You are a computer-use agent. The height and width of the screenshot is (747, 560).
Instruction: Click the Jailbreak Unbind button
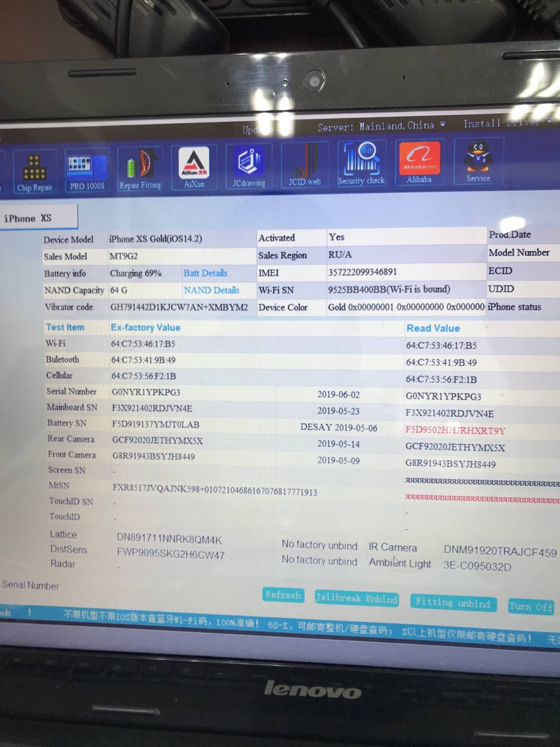point(356,598)
